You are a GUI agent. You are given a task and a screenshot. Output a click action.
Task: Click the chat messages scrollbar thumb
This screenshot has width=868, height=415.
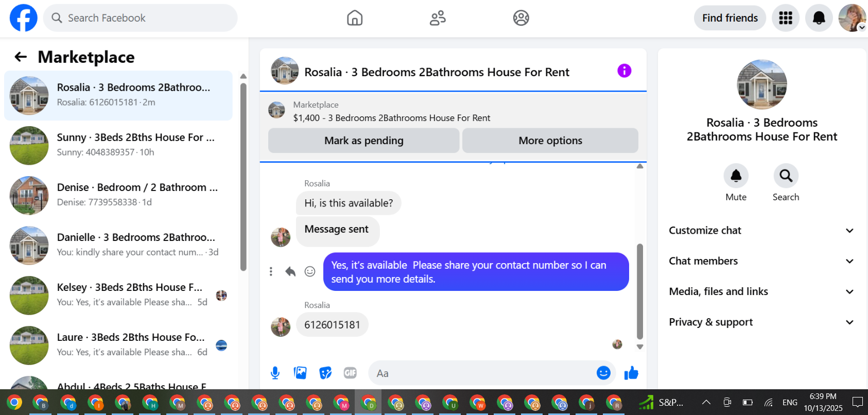coord(640,291)
